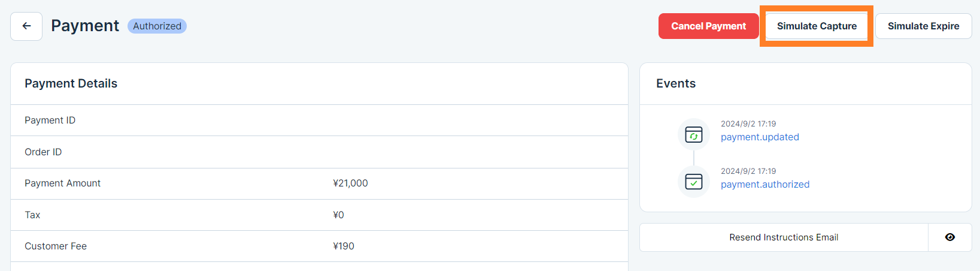Click the back arrow button
This screenshot has width=980, height=271.
click(26, 26)
